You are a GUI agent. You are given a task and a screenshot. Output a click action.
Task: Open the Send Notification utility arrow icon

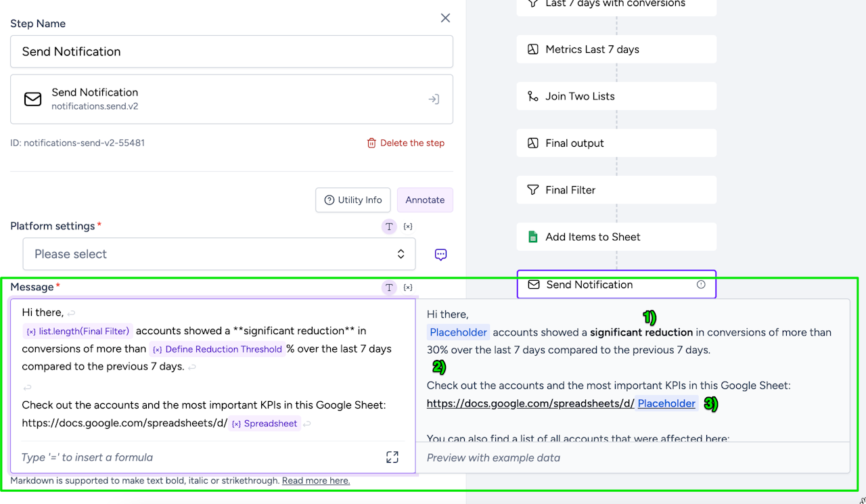434,99
